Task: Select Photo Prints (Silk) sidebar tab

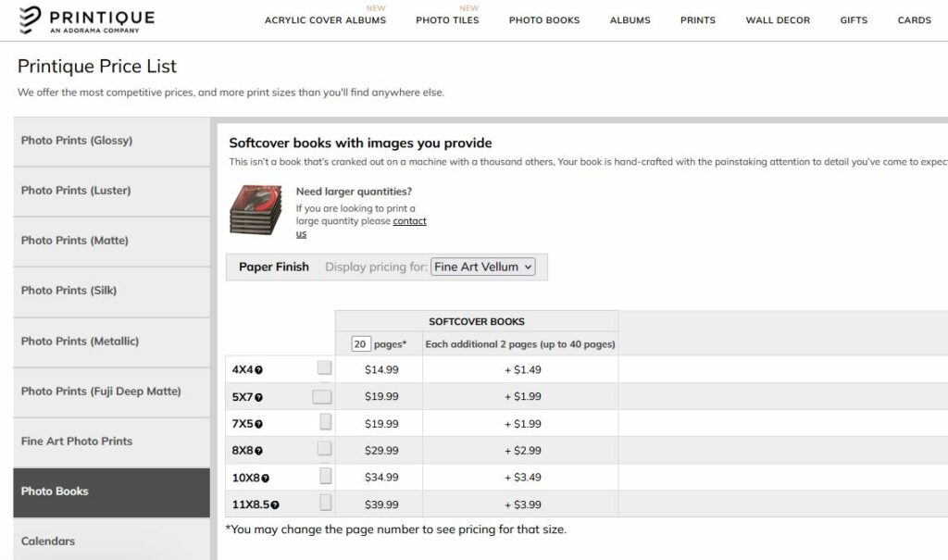Action: [x=111, y=292]
